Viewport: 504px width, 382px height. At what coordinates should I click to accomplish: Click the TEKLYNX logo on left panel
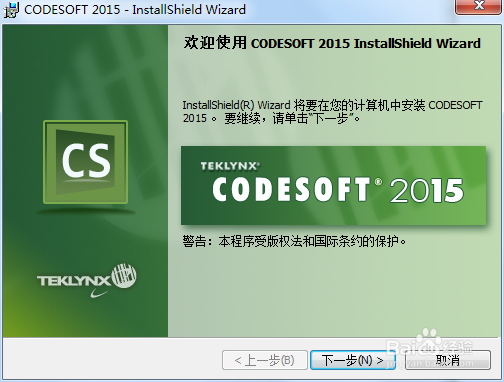[86, 280]
